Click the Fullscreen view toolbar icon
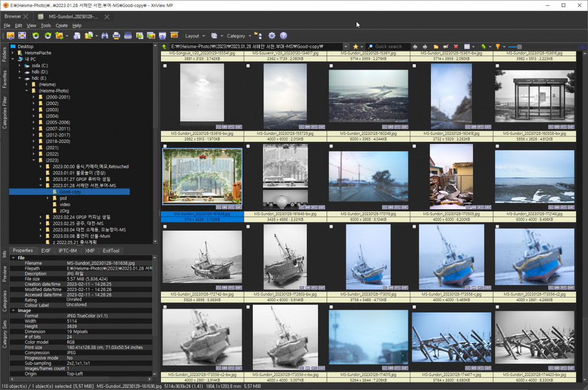The image size is (588, 390). pos(22,36)
